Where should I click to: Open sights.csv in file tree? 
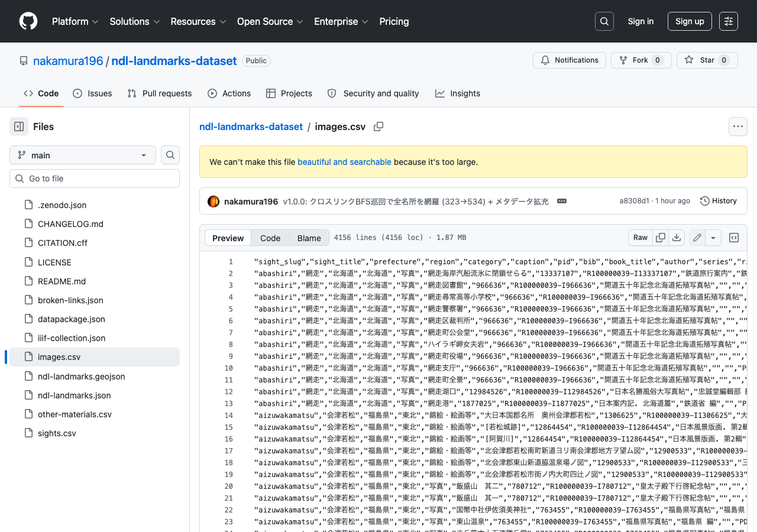(x=95, y=433)
